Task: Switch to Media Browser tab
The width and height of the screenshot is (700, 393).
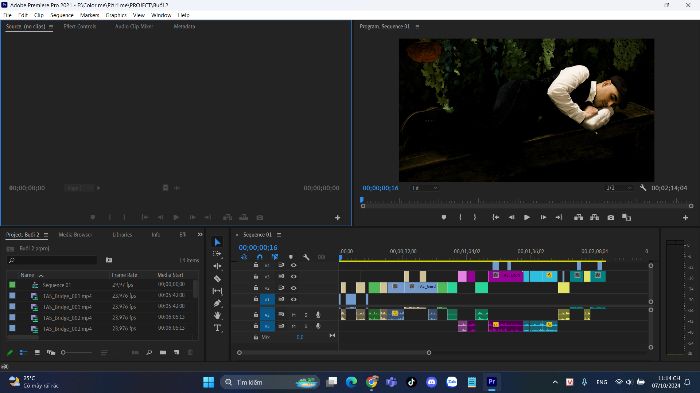Action: tap(75, 234)
